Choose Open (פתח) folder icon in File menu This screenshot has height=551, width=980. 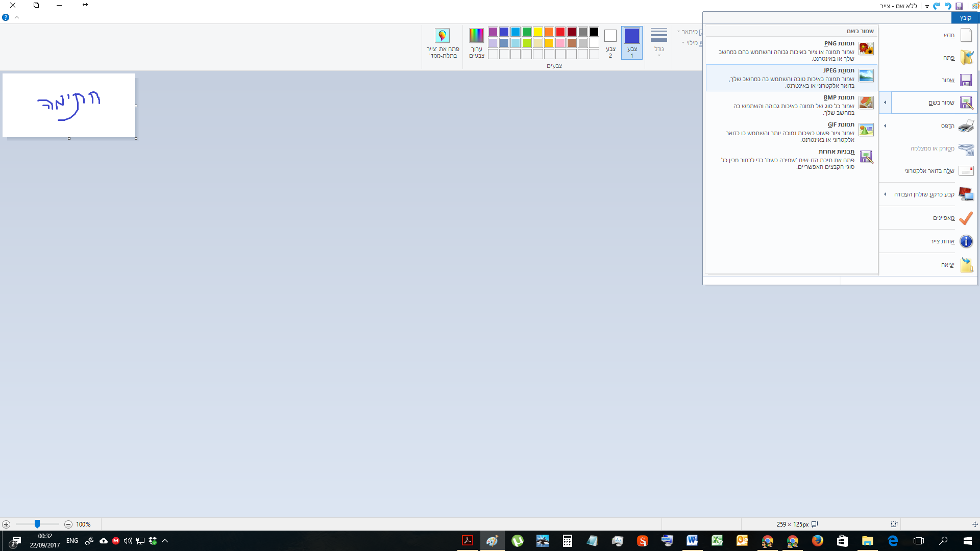coord(966,58)
